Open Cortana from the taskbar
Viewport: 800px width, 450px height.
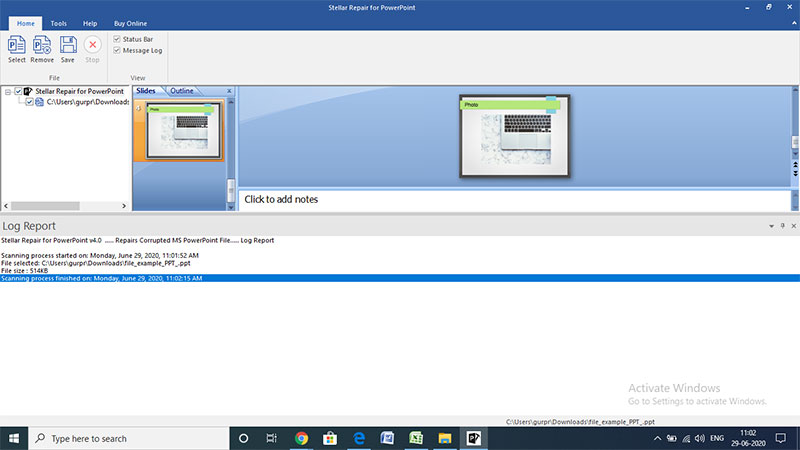click(243, 438)
